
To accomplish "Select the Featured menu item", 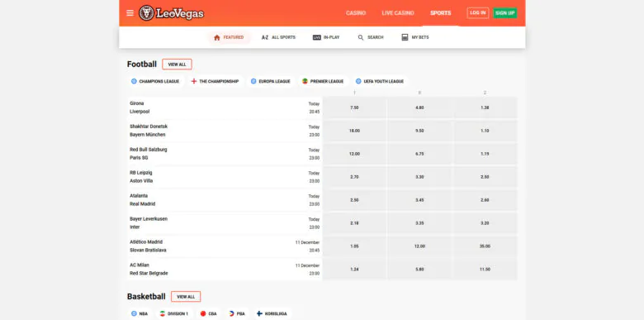I will tap(229, 37).
